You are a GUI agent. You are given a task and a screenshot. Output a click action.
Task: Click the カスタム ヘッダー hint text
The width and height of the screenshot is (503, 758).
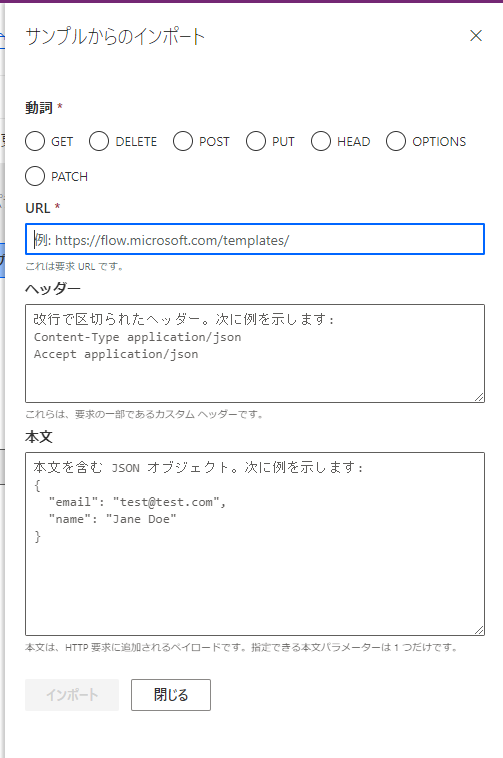coord(144,414)
